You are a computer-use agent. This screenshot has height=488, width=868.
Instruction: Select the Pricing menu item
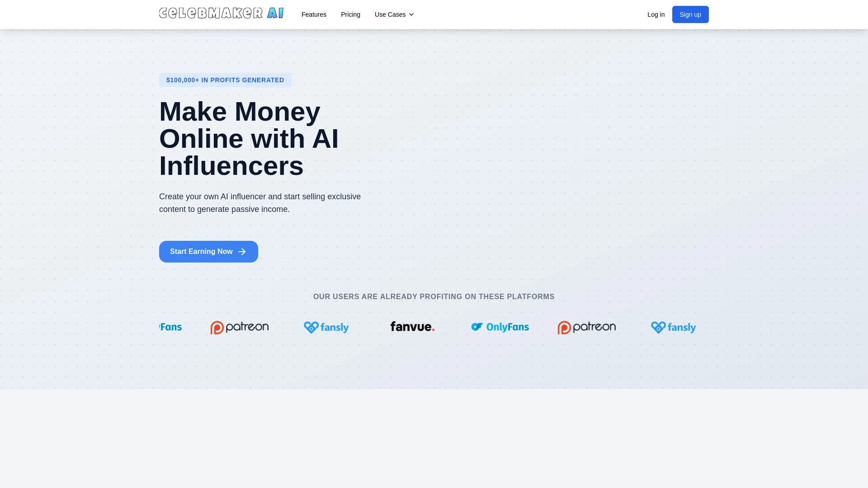pos(350,14)
